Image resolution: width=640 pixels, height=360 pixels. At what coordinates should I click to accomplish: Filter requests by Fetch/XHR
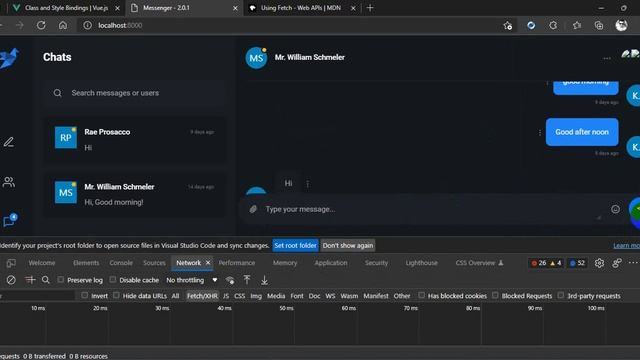pos(202,296)
